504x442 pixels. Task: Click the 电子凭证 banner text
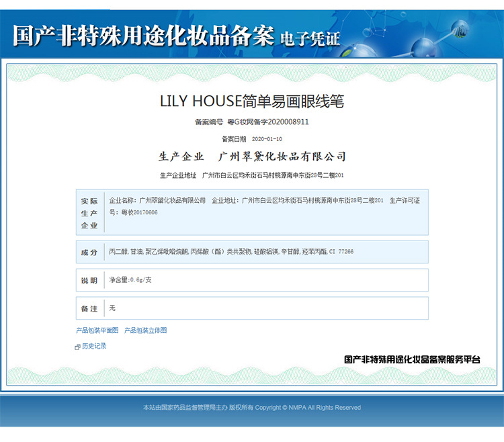pos(310,39)
